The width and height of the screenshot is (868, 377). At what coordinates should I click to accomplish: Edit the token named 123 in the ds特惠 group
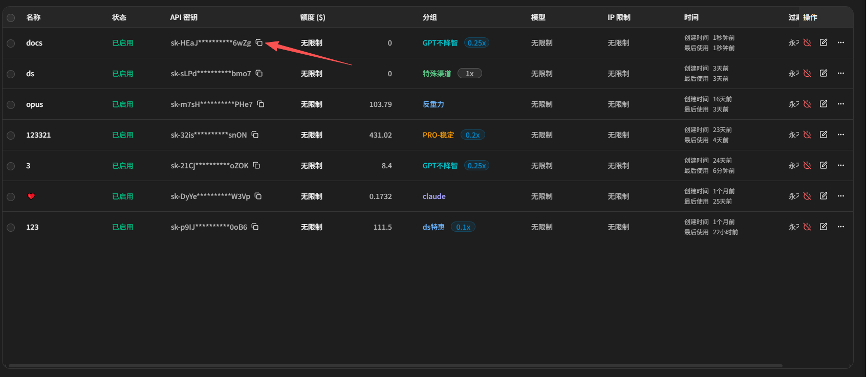pos(823,227)
